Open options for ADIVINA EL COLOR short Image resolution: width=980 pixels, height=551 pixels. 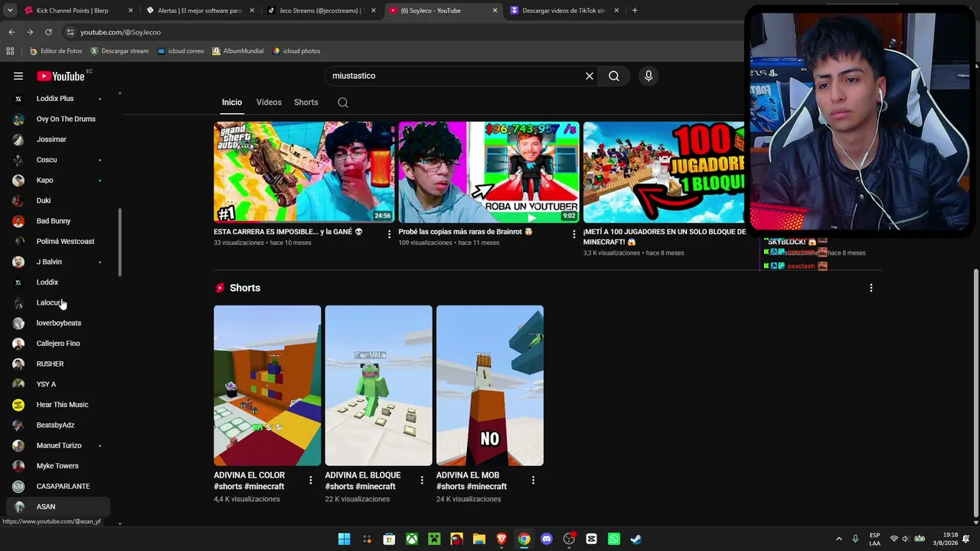point(310,480)
